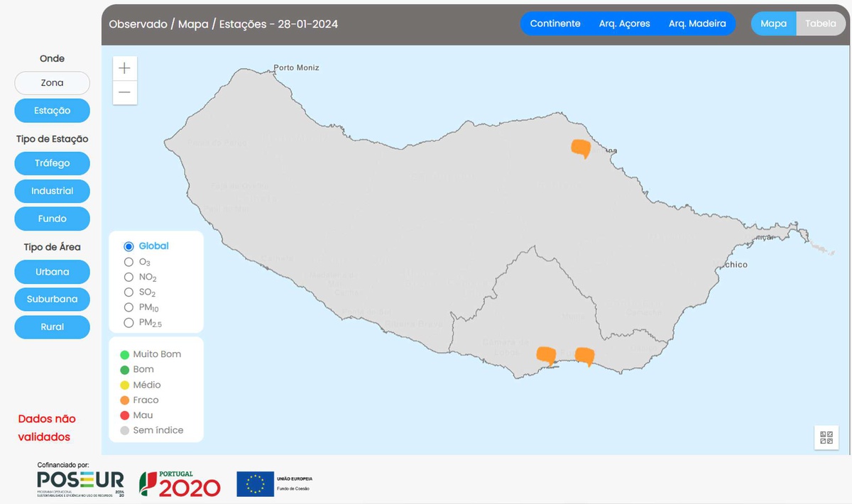Select Zona under Onde
This screenshot has height=504, width=852.
[x=52, y=83]
